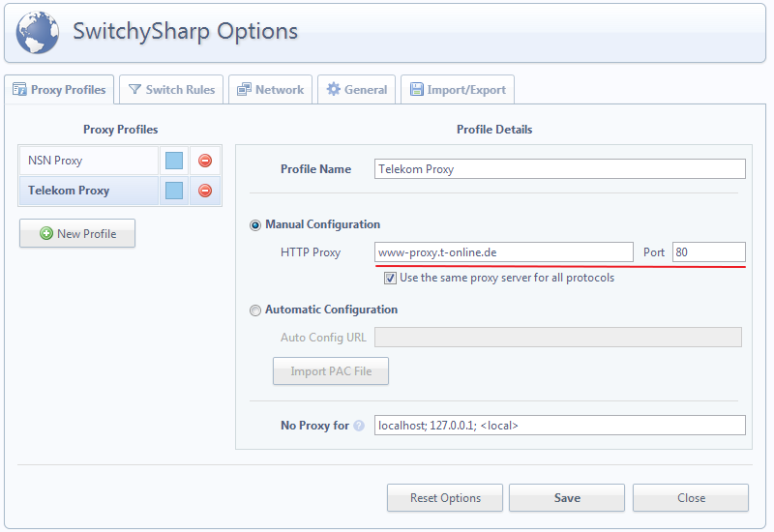Focus the Profile Name field

tap(560, 168)
